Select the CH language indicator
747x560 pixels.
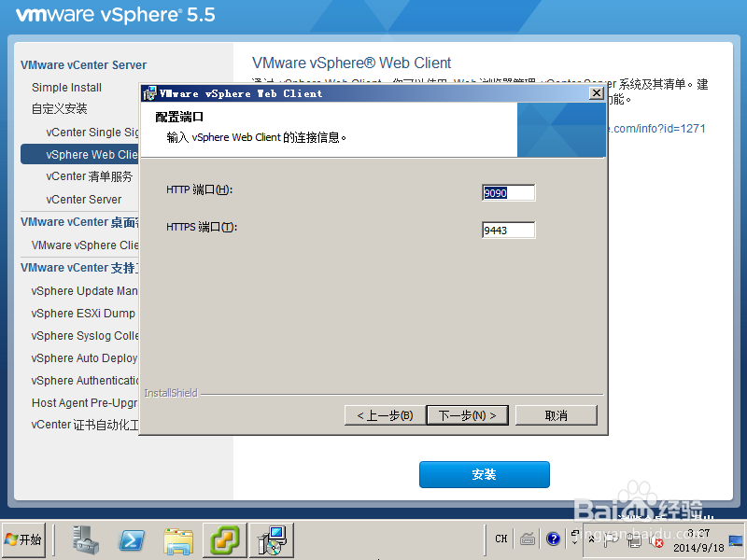pyautogui.click(x=500, y=539)
